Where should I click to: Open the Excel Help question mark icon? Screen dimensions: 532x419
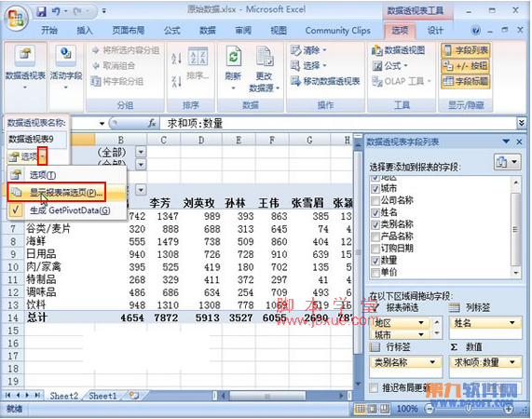coord(475,31)
